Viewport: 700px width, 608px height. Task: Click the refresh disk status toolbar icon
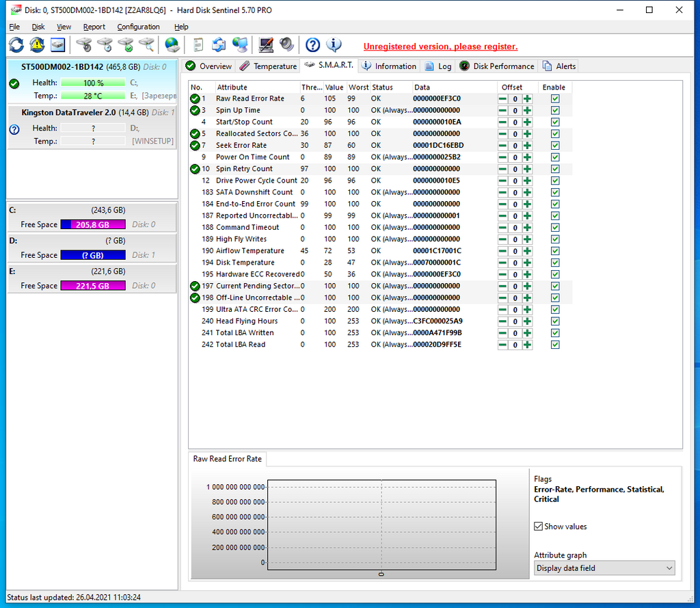pos(16,45)
